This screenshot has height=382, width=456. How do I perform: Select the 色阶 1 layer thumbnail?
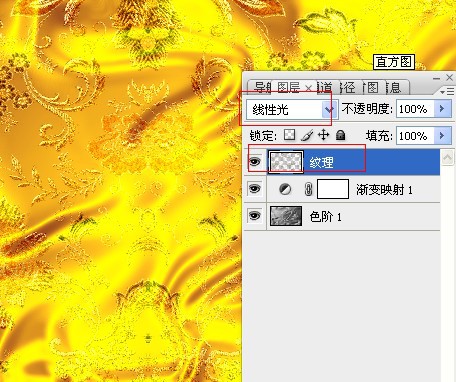(286, 216)
